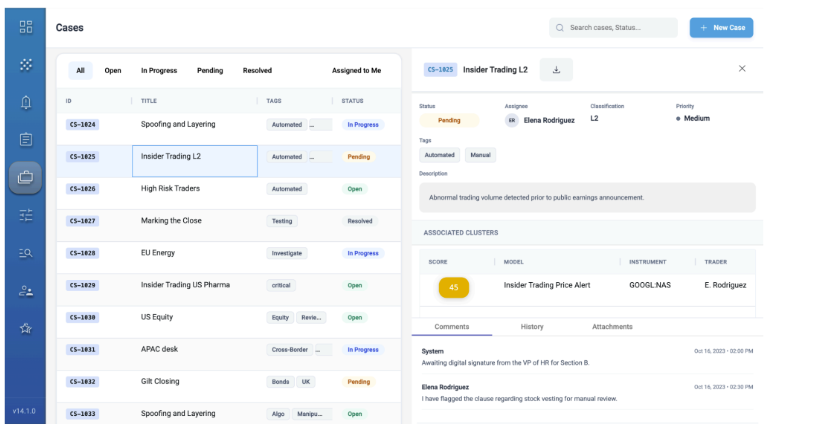Open the sliders settings icon in sidebar

tap(26, 215)
